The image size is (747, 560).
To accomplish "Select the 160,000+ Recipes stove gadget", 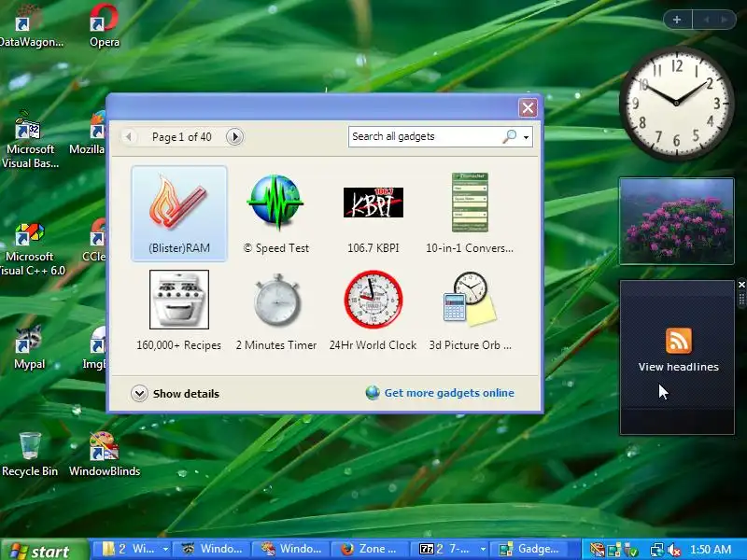I will 179,311.
